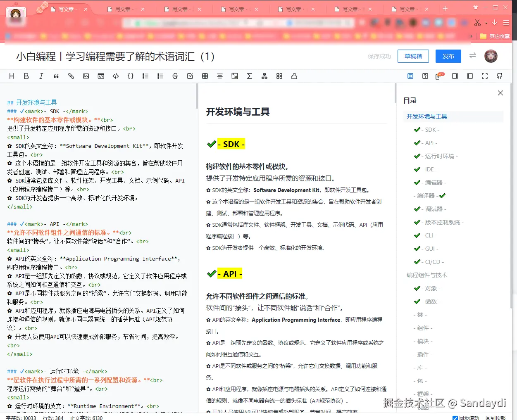517x420 pixels.
Task: Apply strikethrough formatting
Action: (175, 76)
